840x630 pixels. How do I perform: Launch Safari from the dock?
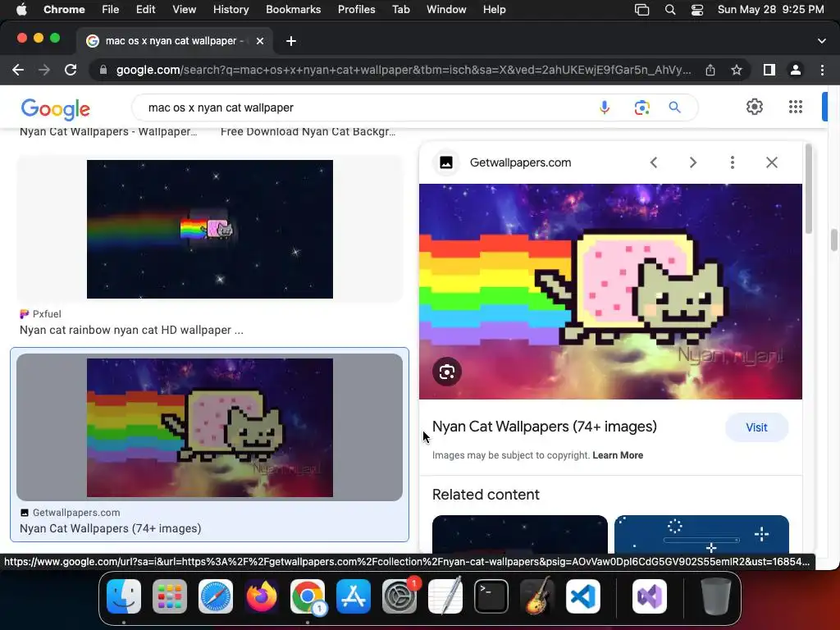[x=216, y=596]
